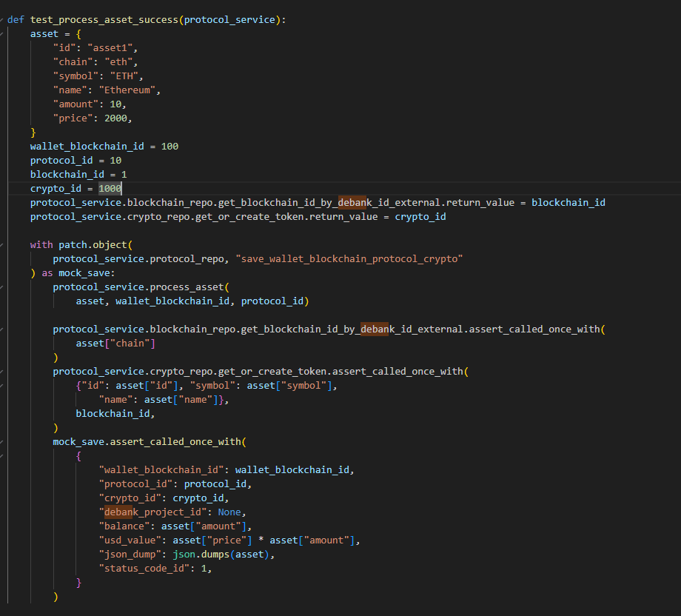681x616 pixels.
Task: Click the None value for debank_project_id
Action: 229,512
